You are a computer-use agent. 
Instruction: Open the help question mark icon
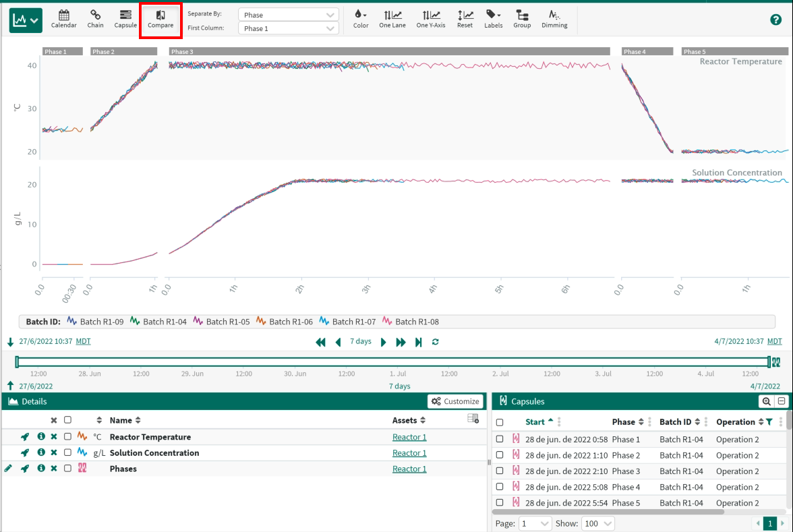click(x=775, y=20)
